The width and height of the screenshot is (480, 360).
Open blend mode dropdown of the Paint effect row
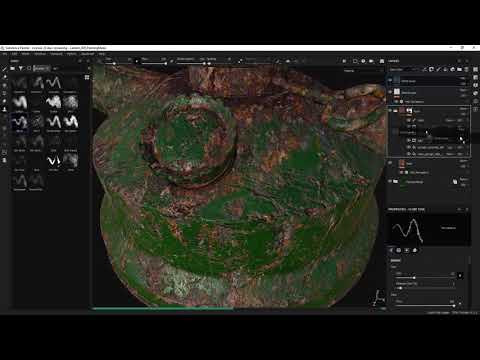point(451,120)
